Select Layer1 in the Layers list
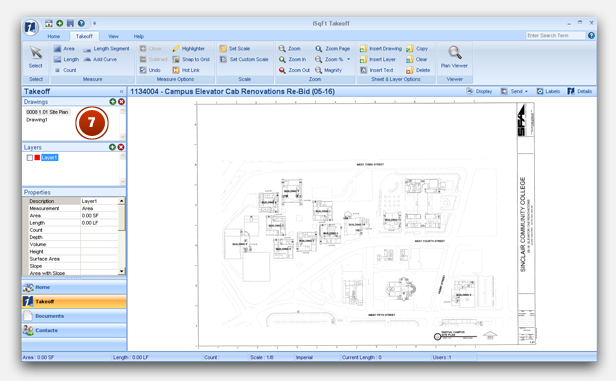Screen dimensions: 616x381 click(50, 158)
